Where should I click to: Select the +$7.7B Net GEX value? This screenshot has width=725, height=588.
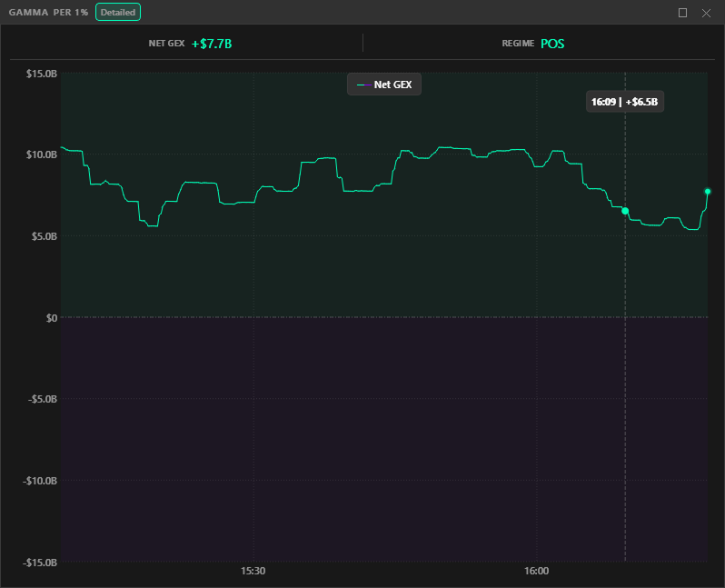point(211,44)
